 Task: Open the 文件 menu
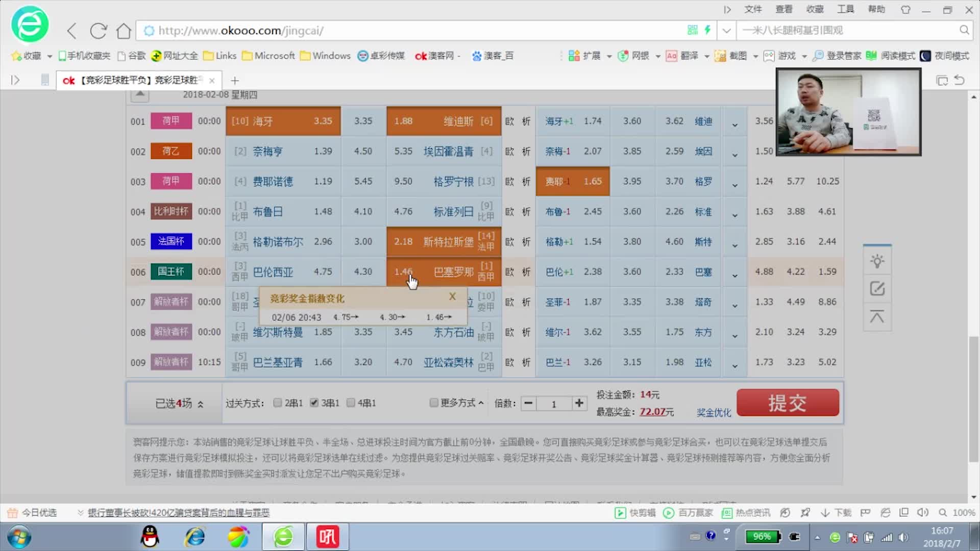pyautogui.click(x=753, y=9)
